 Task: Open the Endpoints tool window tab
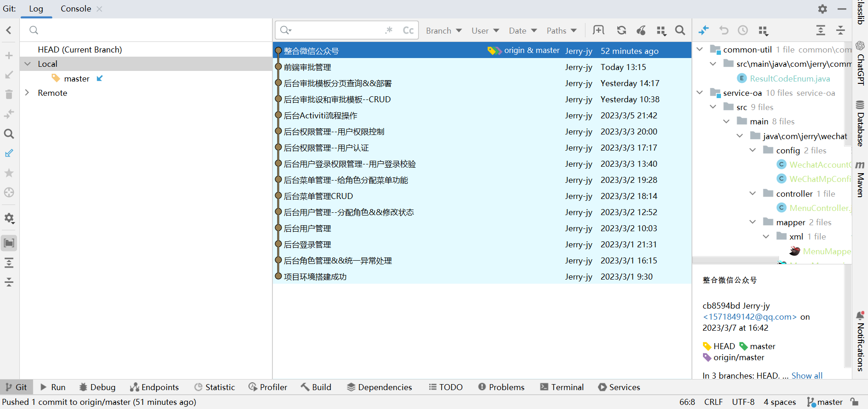(154, 387)
